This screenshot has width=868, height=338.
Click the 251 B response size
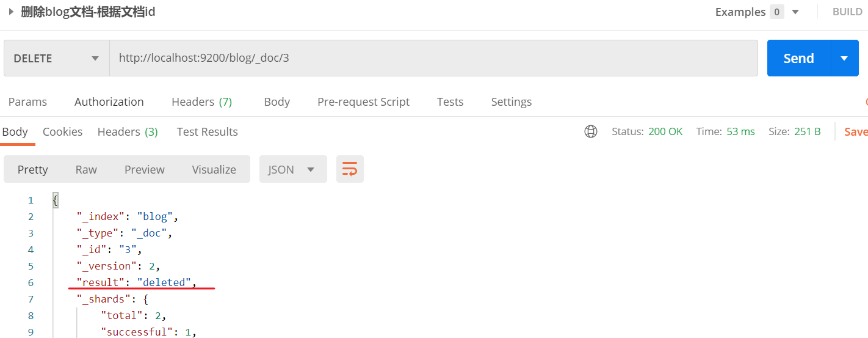point(807,131)
